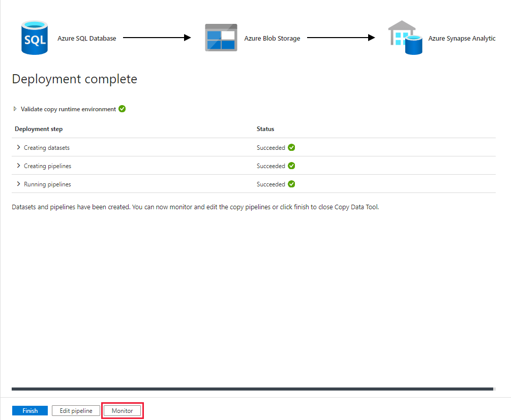Click the green check beside Validate copy runtime environment
This screenshot has width=511, height=420.
pyautogui.click(x=122, y=109)
